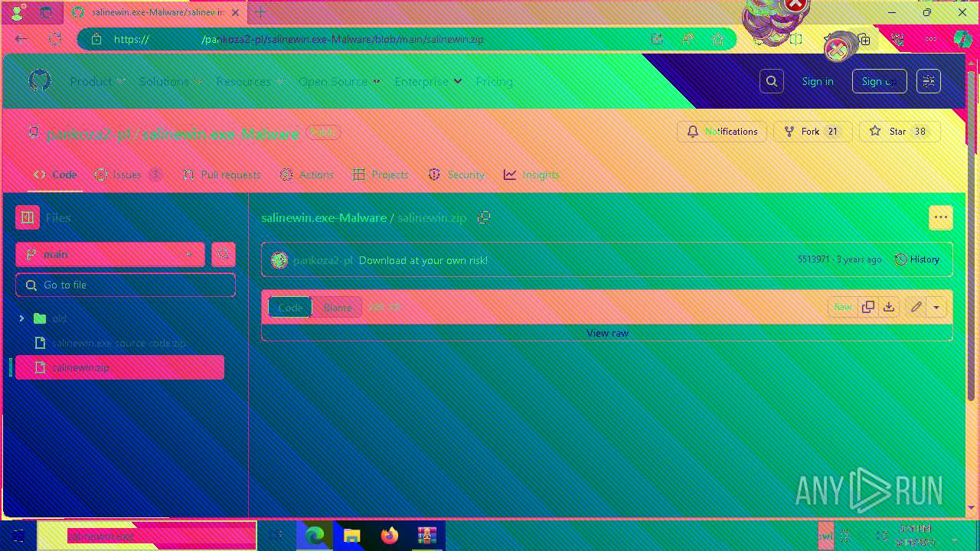Open WinRAR from taskbar
Image resolution: width=980 pixels, height=551 pixels.
(427, 536)
